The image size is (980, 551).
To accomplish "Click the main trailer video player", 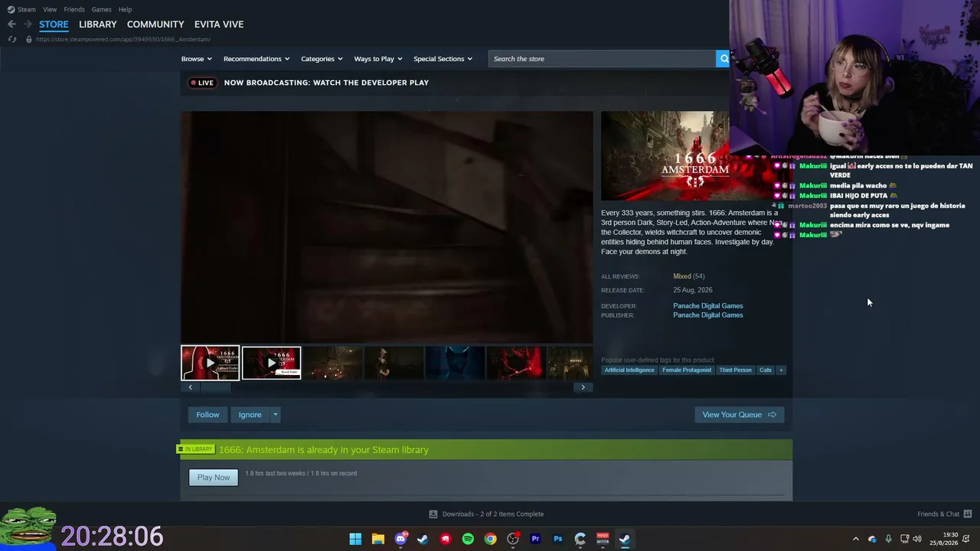I will 387,227.
